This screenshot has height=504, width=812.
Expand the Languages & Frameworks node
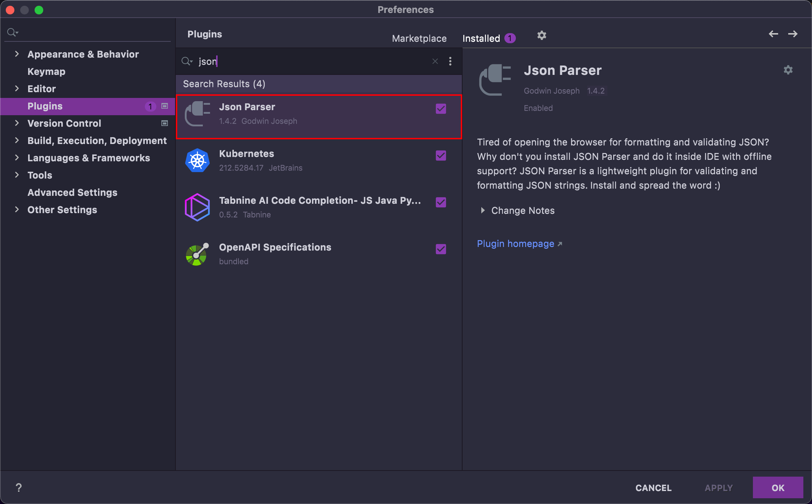click(17, 158)
